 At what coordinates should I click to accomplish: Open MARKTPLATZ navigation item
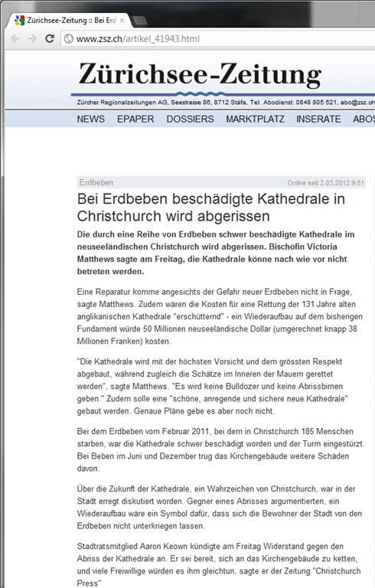click(x=255, y=119)
